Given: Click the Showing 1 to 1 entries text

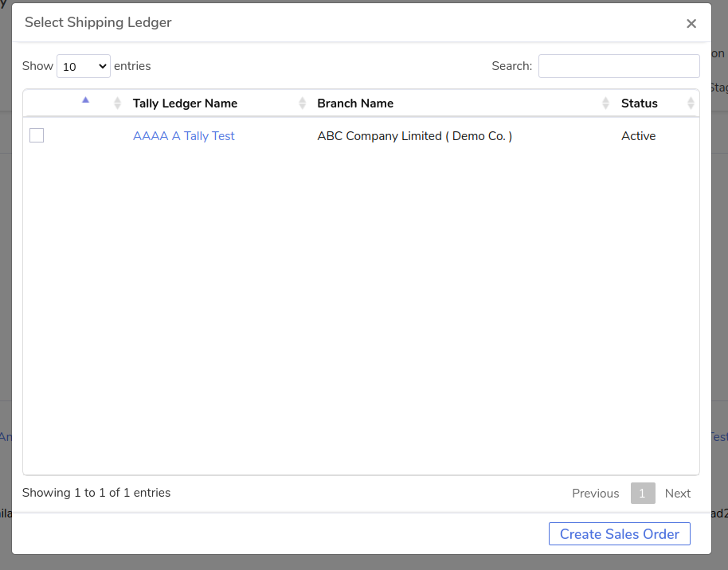Looking at the screenshot, I should click(x=96, y=493).
